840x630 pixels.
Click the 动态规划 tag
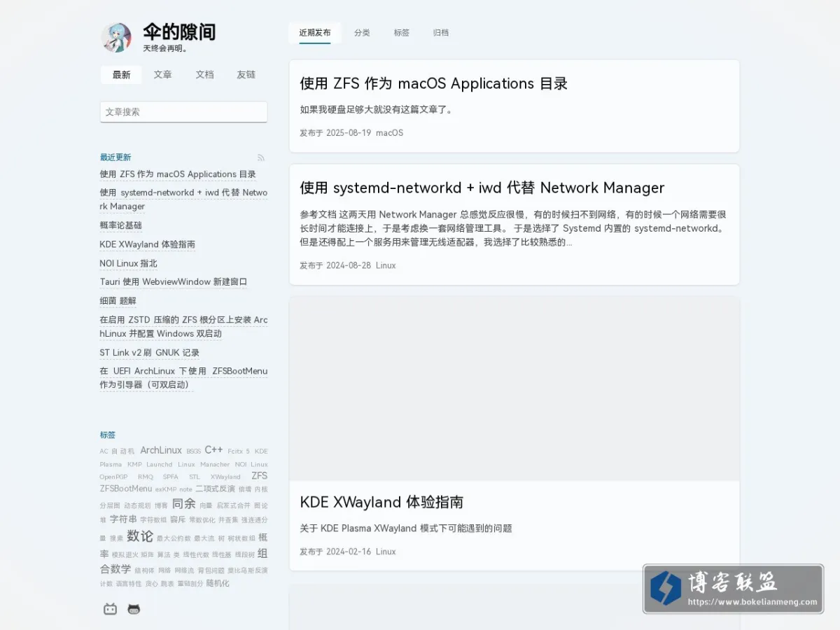pos(137,505)
